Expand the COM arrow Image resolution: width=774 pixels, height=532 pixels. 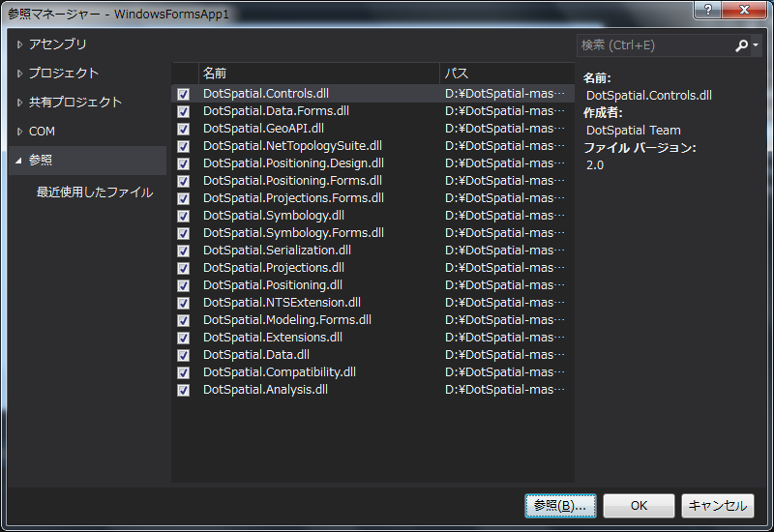19,132
